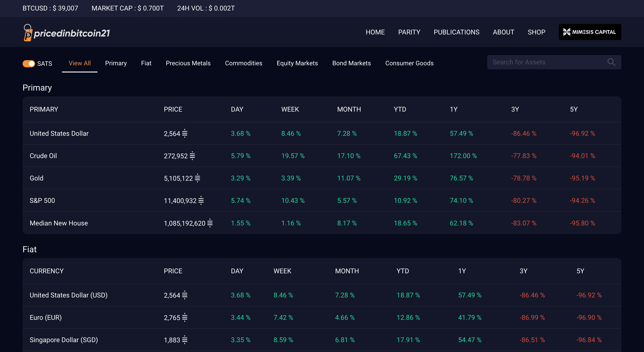Click the Mimesis Capital logo icon
This screenshot has height=352, width=644.
(566, 32)
